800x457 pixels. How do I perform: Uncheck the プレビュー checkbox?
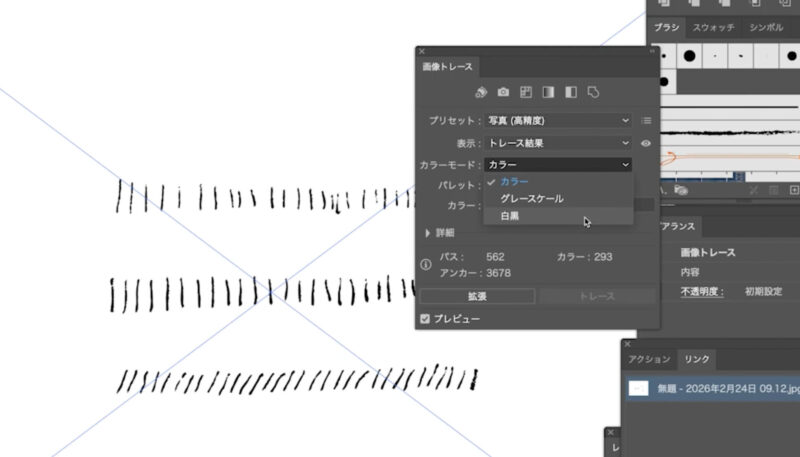tap(426, 319)
